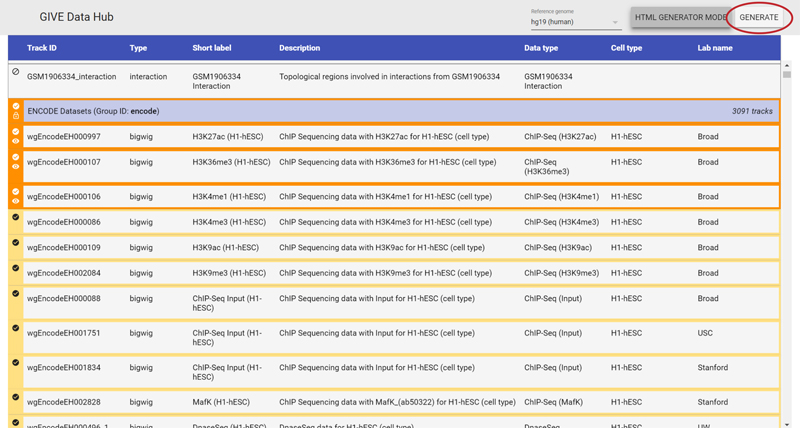Click the USC lab name cell
This screenshot has height=428, width=800.
[705, 333]
